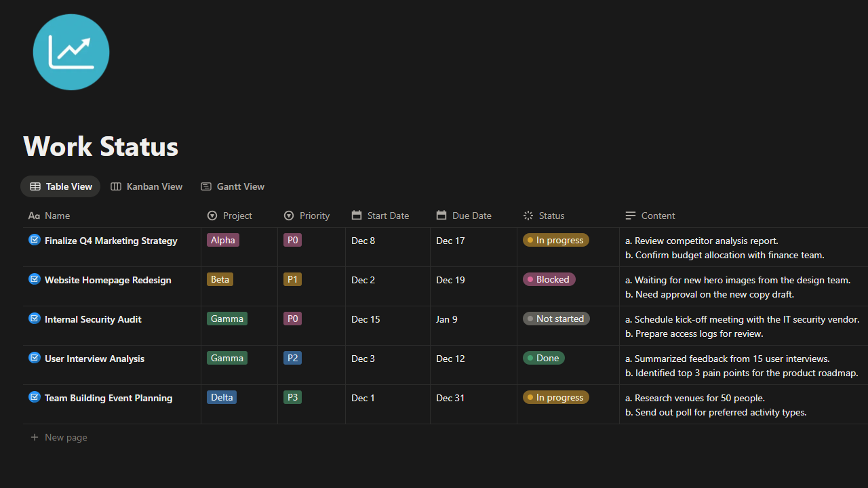The image size is (868, 488).
Task: Click Gamma tag in Internal Security Audit row
Action: tap(227, 319)
